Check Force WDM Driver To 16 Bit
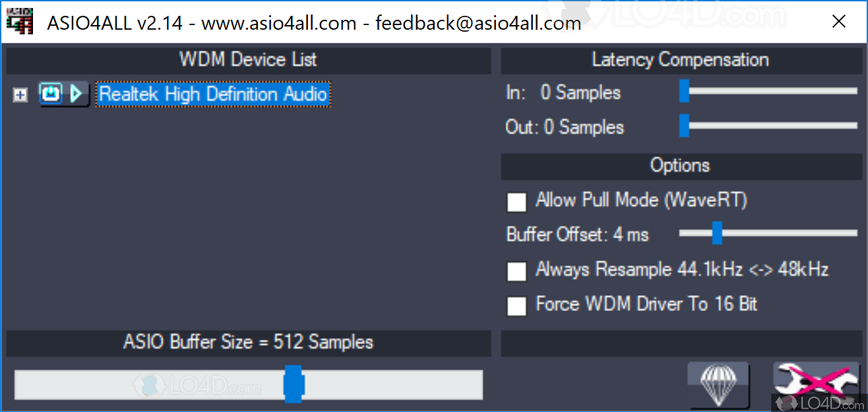 516,306
